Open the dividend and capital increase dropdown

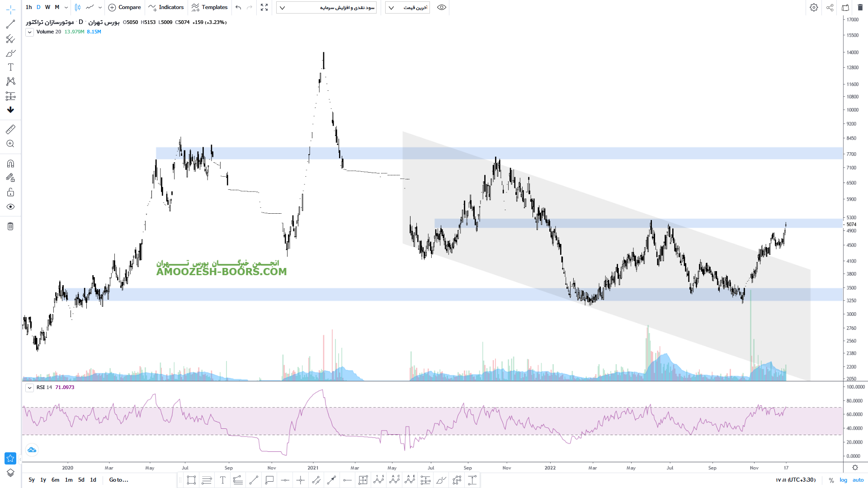[326, 8]
